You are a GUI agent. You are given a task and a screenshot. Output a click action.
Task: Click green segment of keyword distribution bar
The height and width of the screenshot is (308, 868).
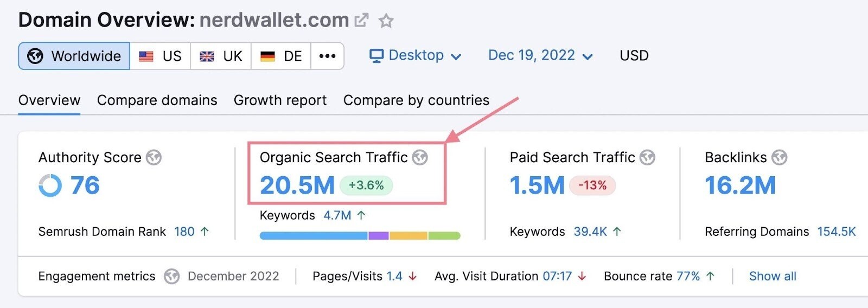pos(444,236)
